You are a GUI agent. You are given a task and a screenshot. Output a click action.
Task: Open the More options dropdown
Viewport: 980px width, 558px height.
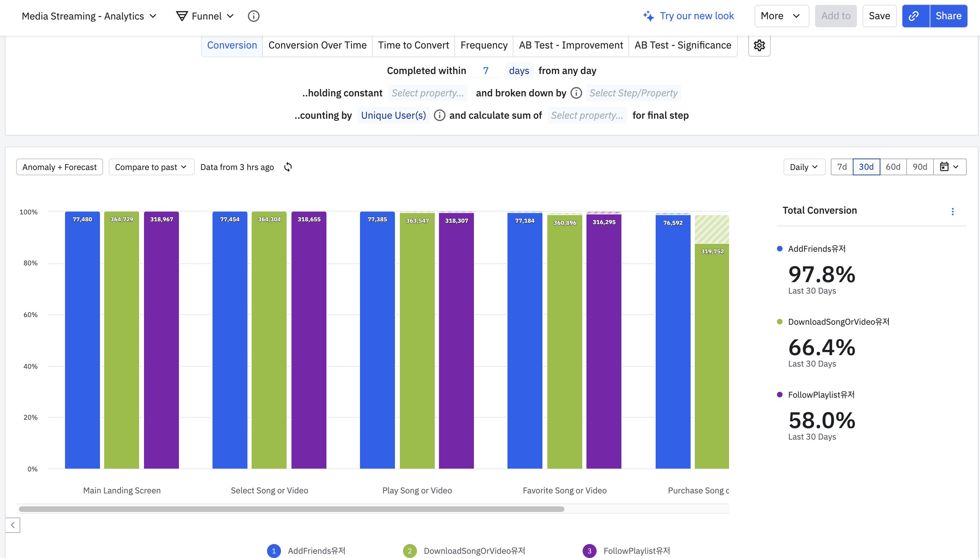pos(781,16)
